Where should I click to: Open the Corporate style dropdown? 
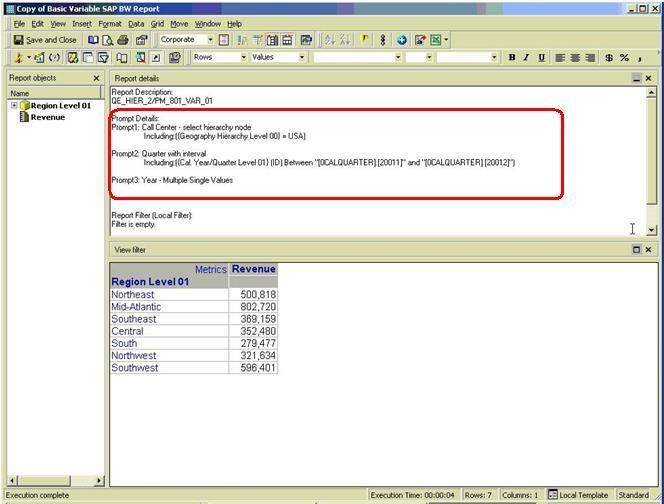[209, 40]
